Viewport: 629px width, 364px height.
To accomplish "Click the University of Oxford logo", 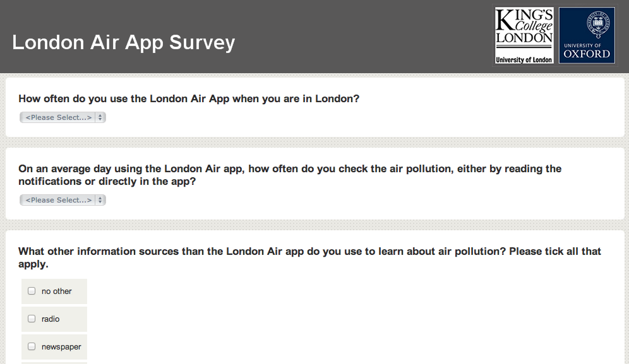I will 587,35.
